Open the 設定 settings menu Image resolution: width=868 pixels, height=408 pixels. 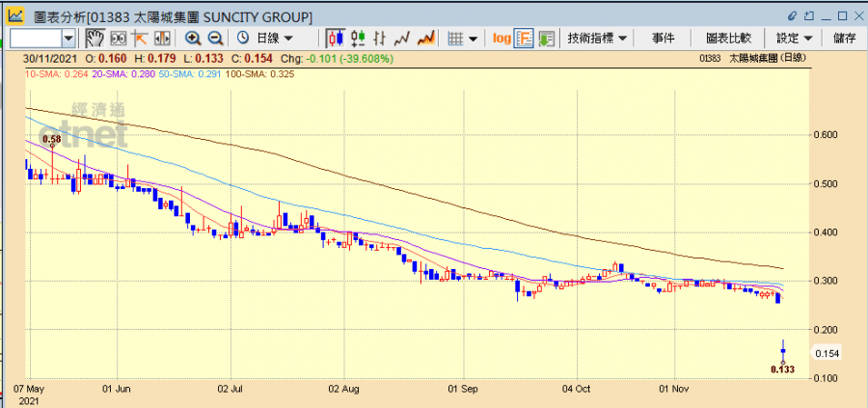click(794, 38)
